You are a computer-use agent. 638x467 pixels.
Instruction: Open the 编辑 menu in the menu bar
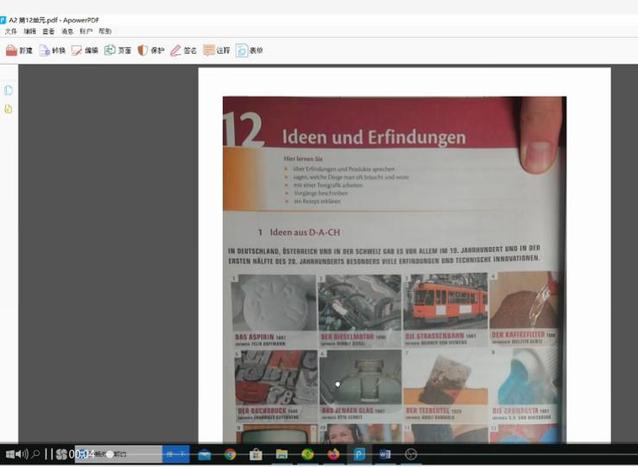click(30, 31)
